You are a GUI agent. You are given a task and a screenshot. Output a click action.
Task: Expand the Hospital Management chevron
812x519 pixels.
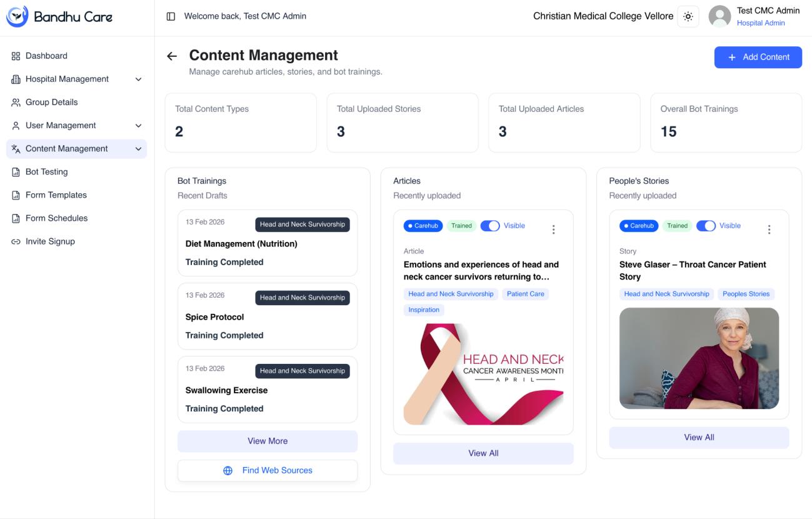coord(139,79)
